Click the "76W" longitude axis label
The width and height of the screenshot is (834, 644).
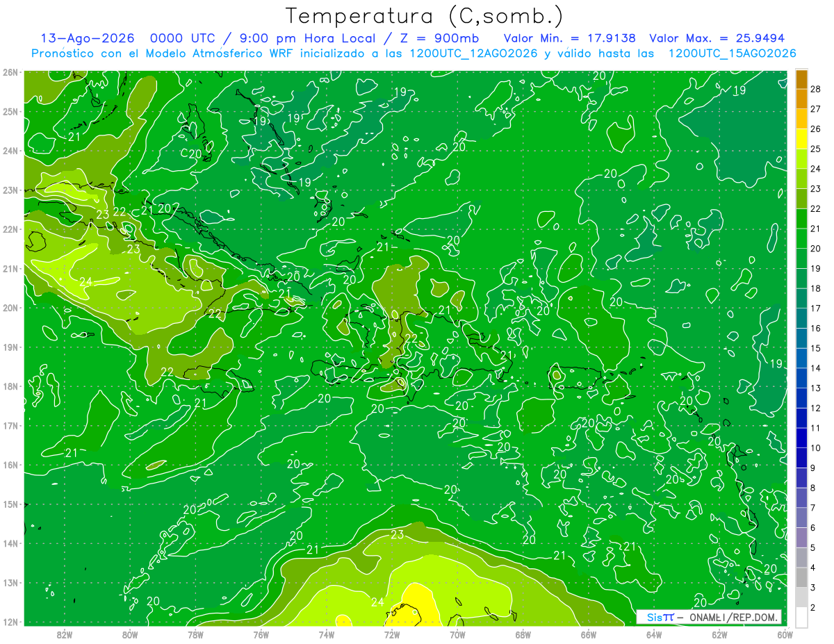coord(261,634)
